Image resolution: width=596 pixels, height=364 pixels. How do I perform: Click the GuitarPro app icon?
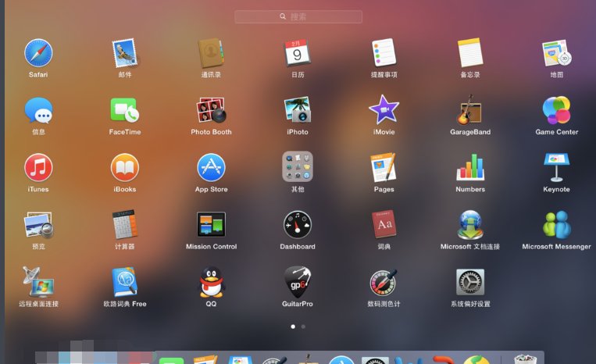(298, 282)
